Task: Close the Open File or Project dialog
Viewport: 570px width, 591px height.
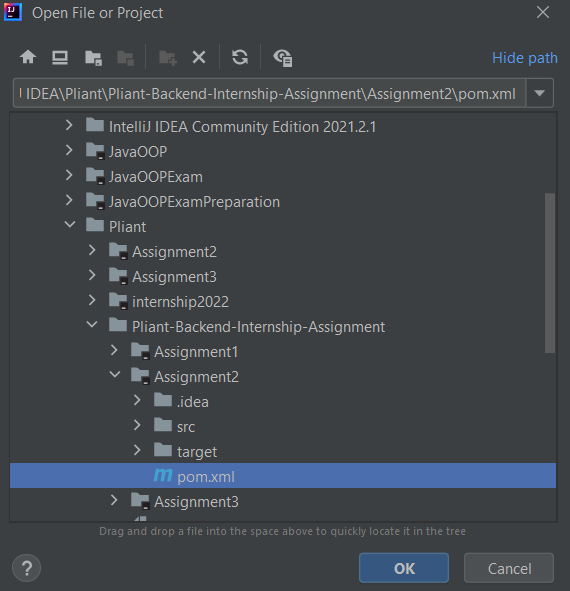Action: pyautogui.click(x=543, y=12)
